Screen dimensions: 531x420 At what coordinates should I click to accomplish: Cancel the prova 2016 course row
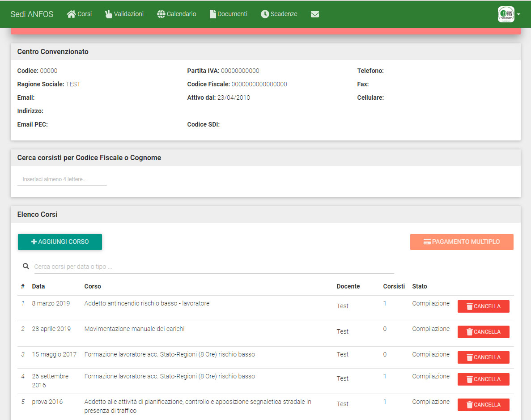[x=483, y=405]
